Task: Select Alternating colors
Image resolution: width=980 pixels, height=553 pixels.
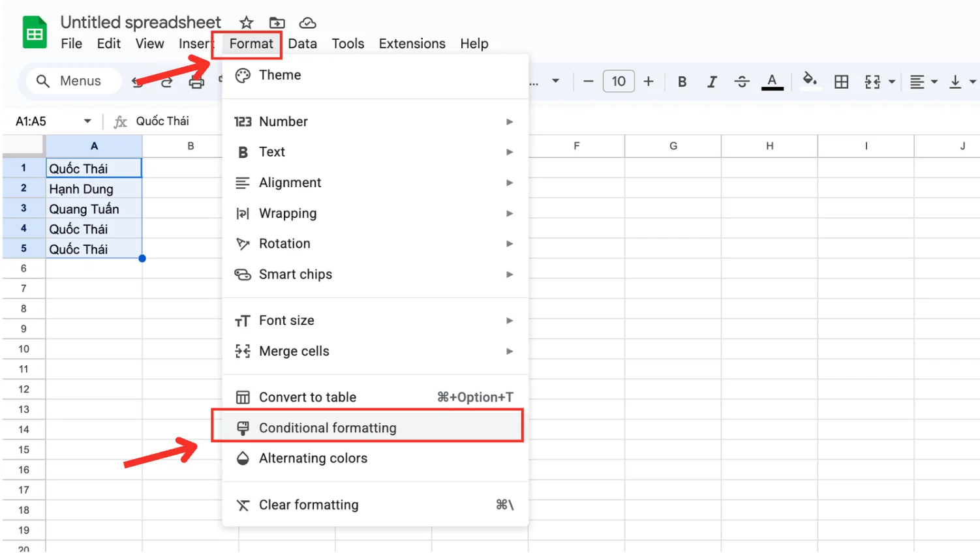Action: pyautogui.click(x=375, y=458)
